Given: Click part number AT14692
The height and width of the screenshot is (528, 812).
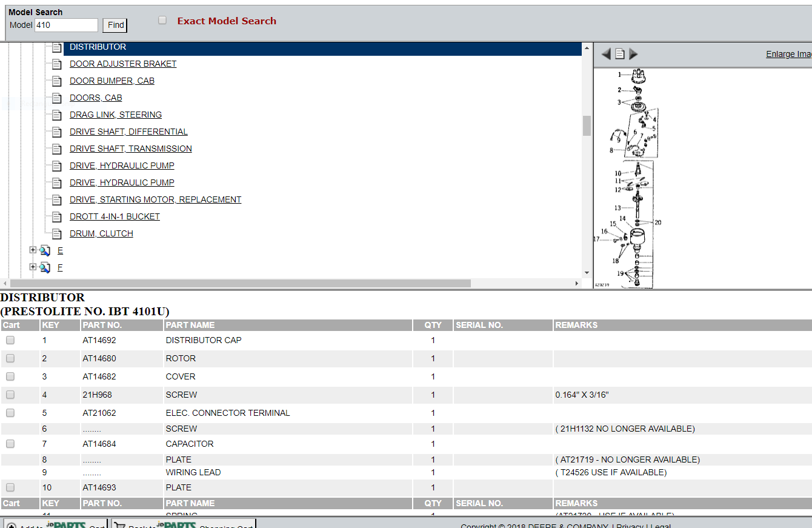Looking at the screenshot, I should pos(99,340).
